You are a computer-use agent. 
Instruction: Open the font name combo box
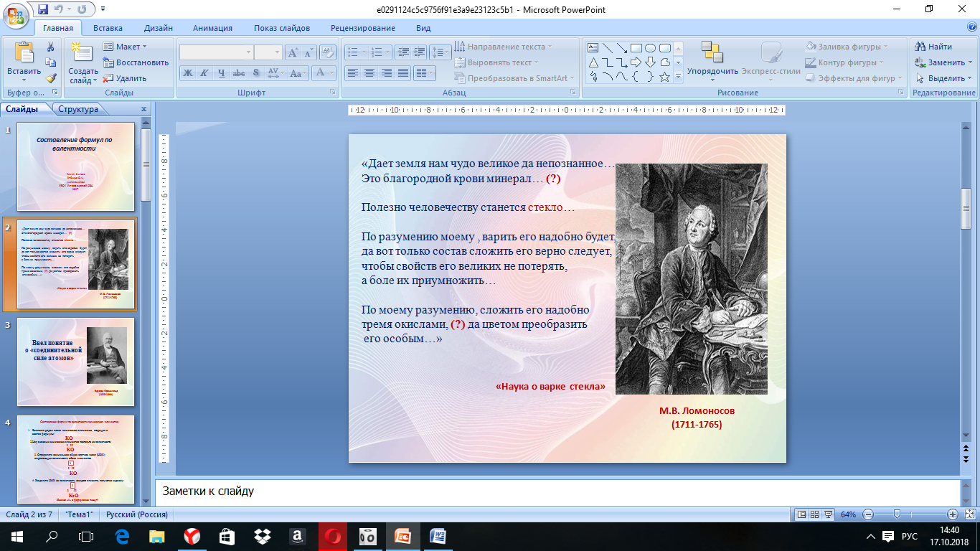216,52
